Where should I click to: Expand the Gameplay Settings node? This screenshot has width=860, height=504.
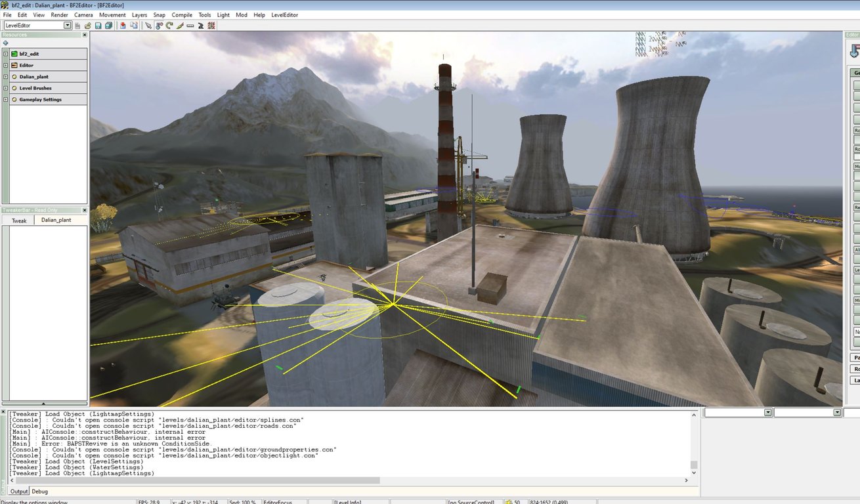[6, 100]
